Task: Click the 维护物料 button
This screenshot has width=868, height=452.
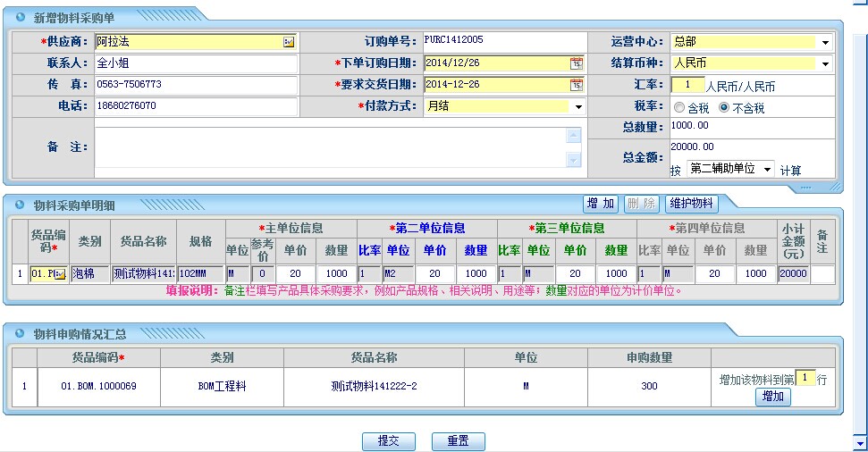Action: point(692,204)
